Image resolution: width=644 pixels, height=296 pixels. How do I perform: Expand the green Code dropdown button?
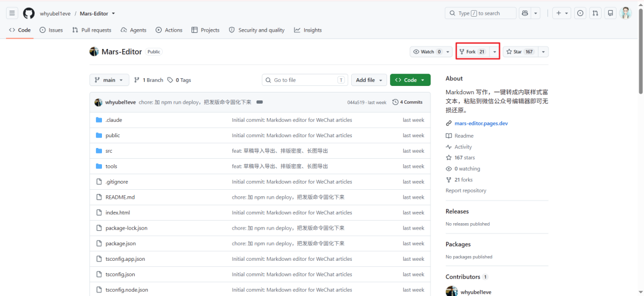pyautogui.click(x=410, y=80)
